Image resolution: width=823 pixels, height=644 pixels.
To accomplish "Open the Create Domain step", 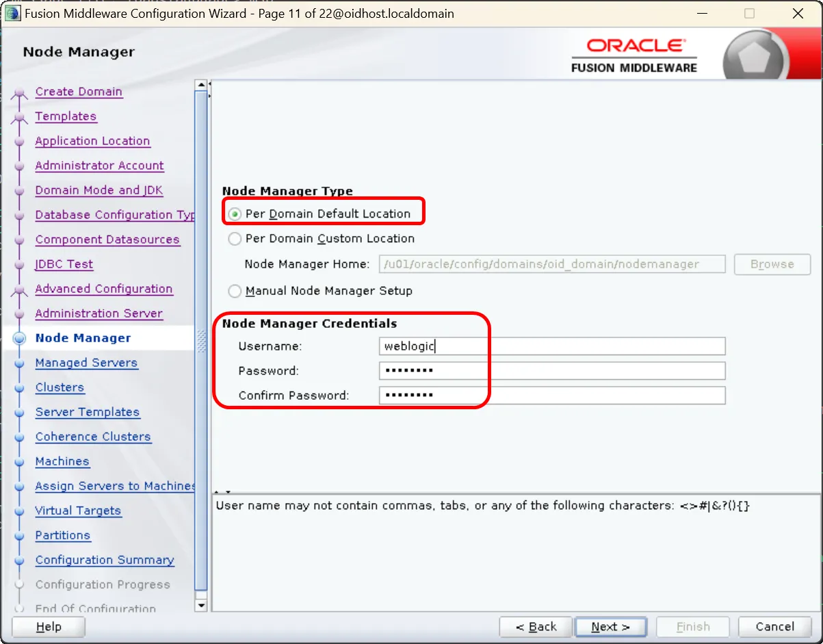I will point(79,92).
